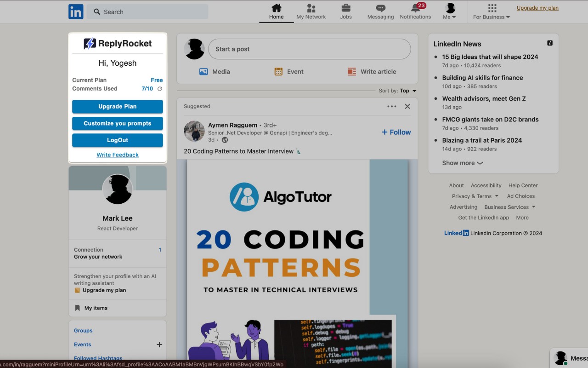Screen dimensions: 588x368
Task: Open Connection Grow your network row
Action: tap(118, 253)
